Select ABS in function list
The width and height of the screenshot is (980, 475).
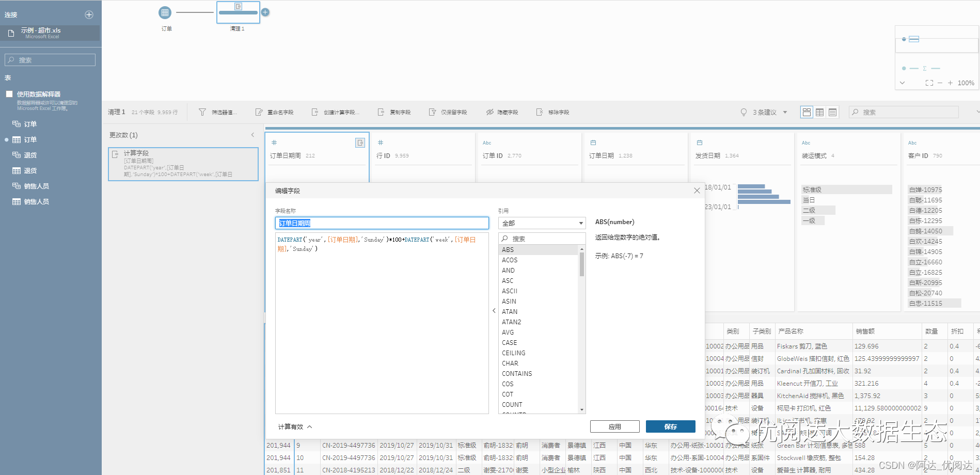tap(538, 250)
